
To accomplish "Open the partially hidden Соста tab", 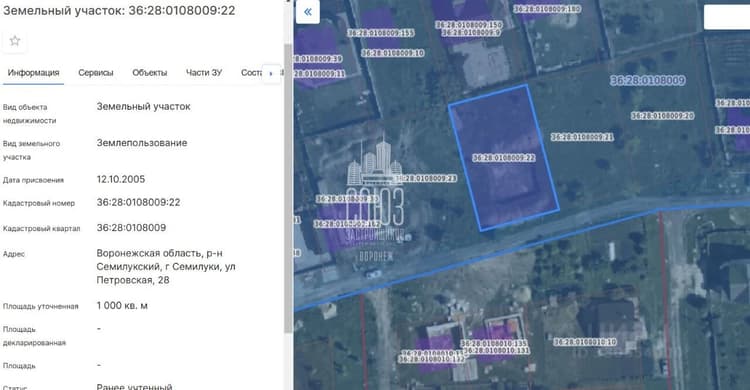I will (251, 73).
